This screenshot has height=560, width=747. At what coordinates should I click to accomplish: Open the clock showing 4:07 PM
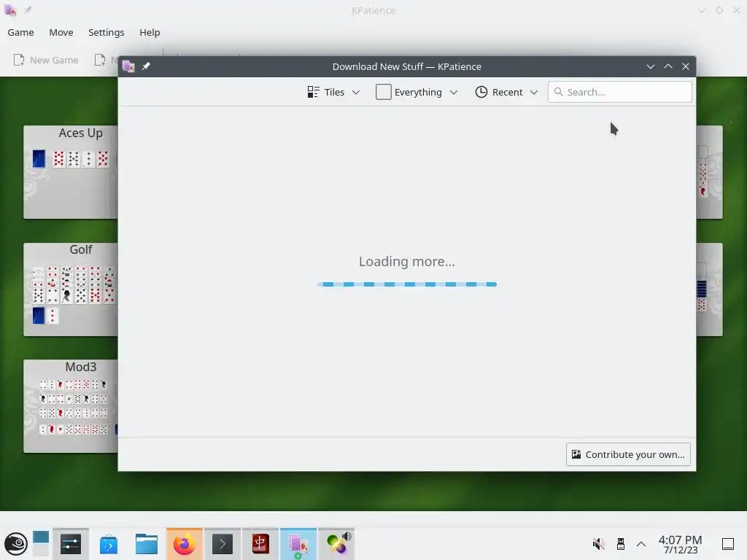point(681,544)
